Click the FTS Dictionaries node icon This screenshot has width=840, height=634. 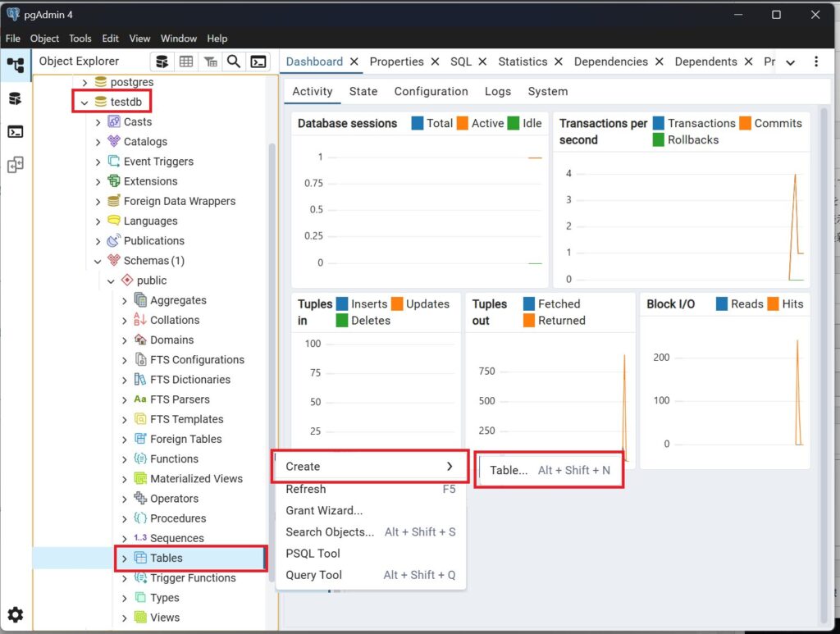pyautogui.click(x=140, y=379)
